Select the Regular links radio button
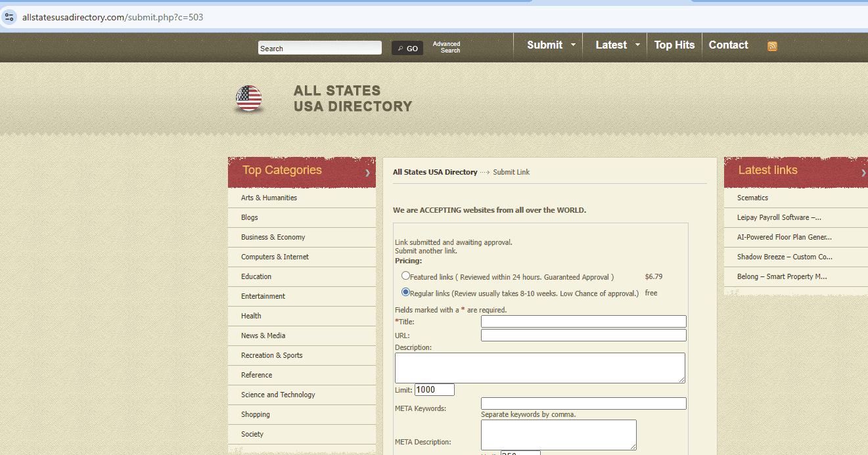The image size is (868, 455). pos(406,292)
